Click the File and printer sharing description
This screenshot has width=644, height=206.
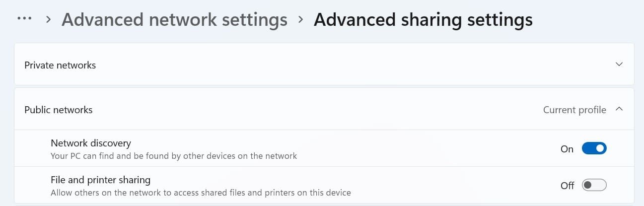tap(201, 193)
